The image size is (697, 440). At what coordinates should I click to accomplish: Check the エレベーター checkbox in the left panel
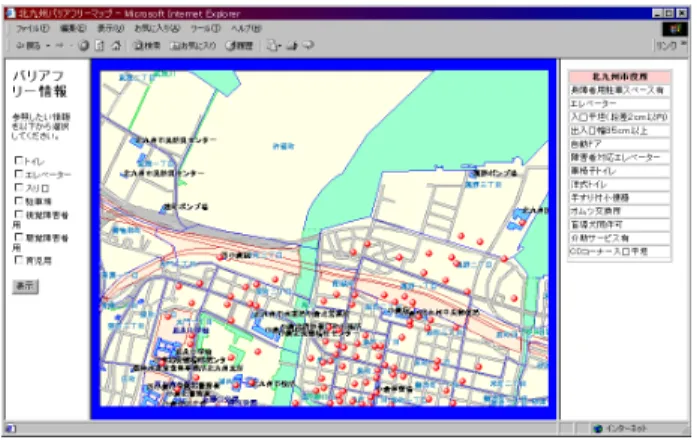(19, 174)
